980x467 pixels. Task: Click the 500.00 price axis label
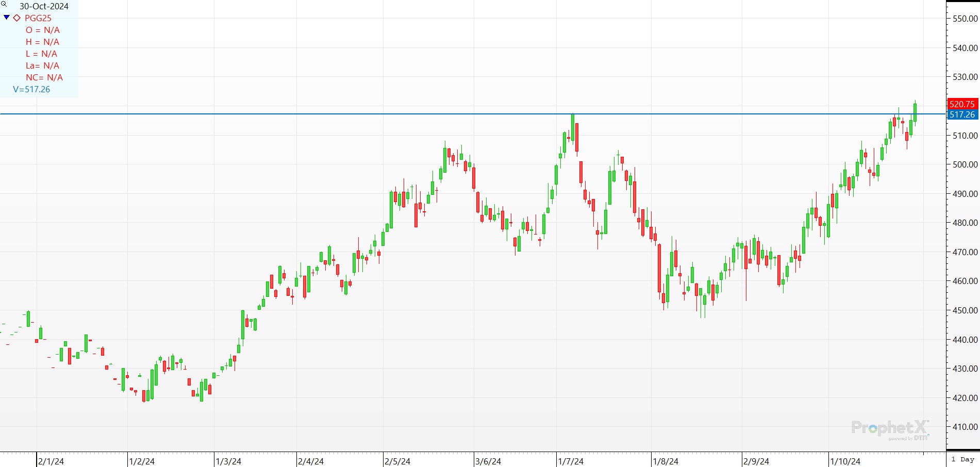965,164
